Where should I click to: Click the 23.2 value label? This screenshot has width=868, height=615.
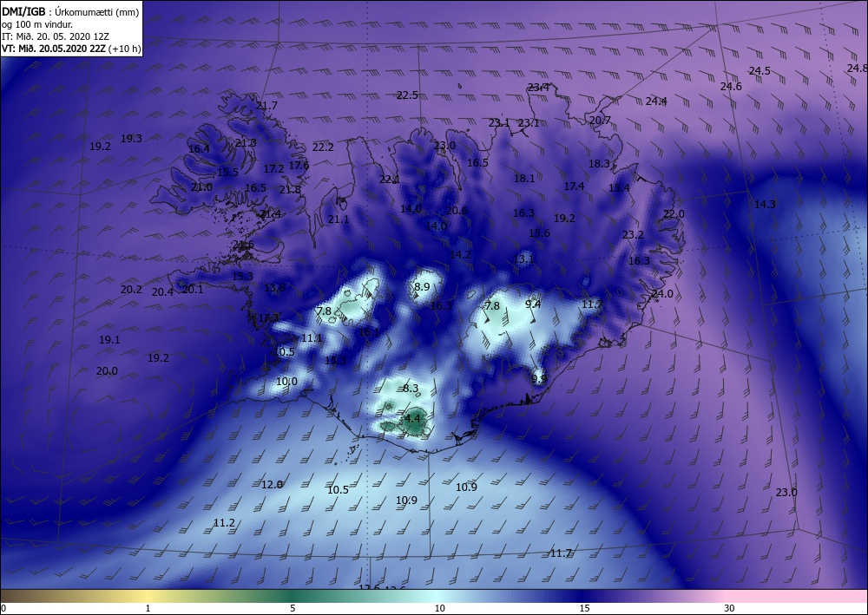[633, 234]
